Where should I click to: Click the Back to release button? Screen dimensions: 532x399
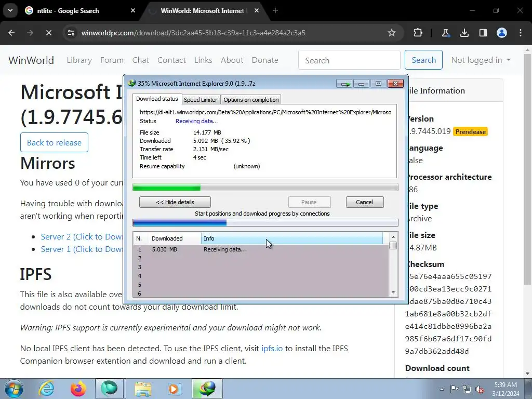point(54,142)
